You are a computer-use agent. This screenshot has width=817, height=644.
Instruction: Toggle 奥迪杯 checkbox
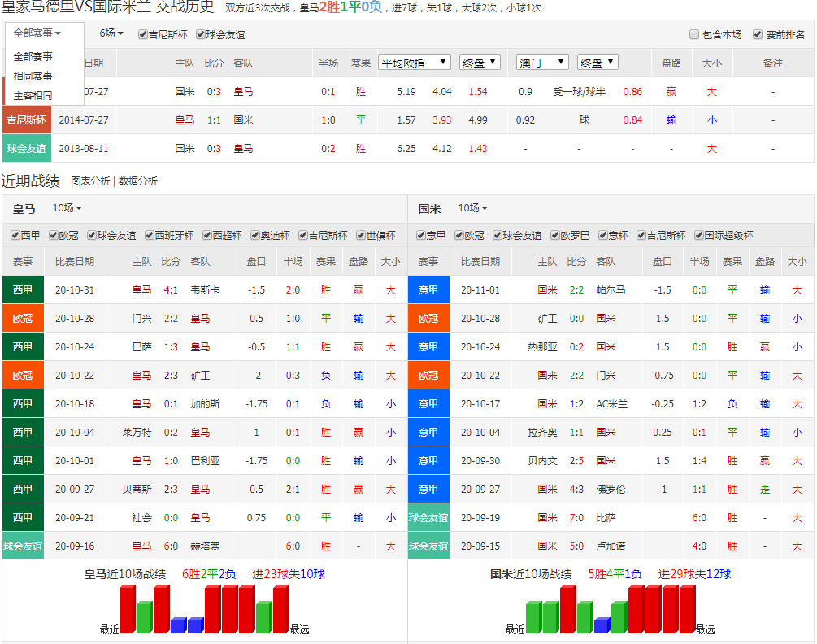[x=254, y=236]
